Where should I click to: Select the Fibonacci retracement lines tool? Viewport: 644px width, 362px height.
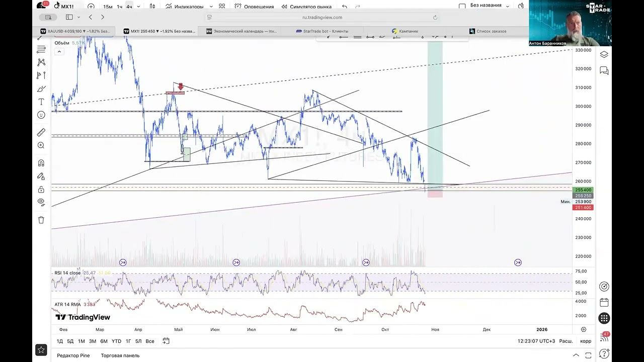(x=41, y=49)
